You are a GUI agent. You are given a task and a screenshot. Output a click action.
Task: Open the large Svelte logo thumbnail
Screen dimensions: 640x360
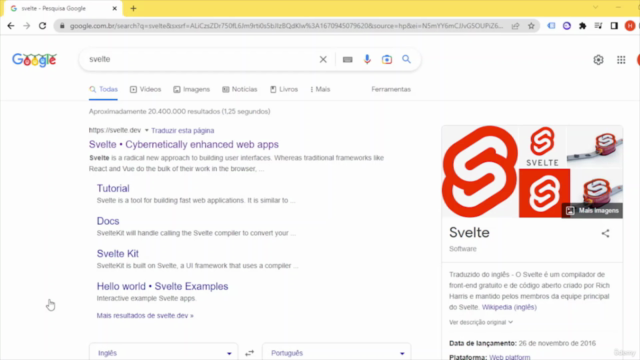(480, 171)
